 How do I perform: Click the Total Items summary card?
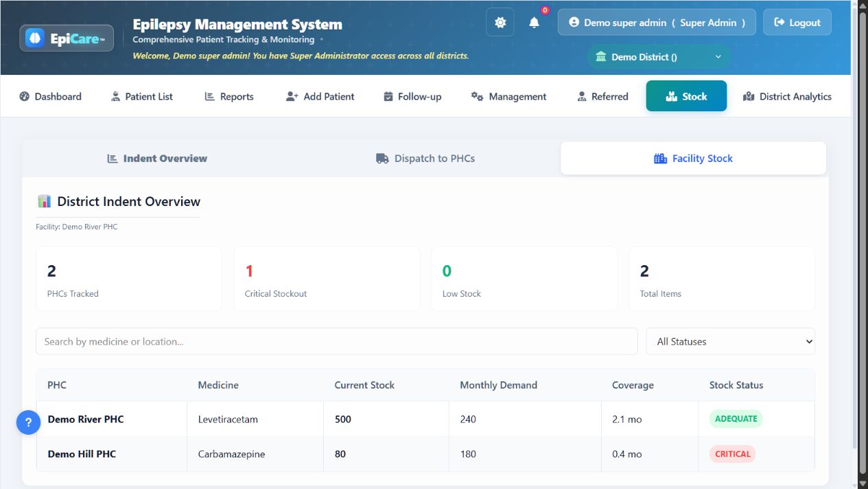point(722,279)
